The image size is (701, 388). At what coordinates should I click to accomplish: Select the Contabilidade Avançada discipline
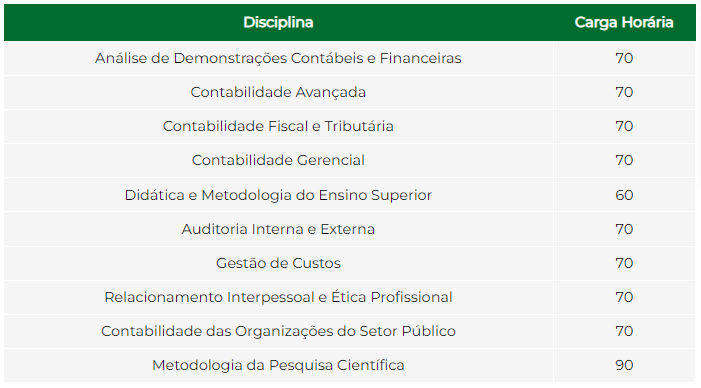coord(278,92)
